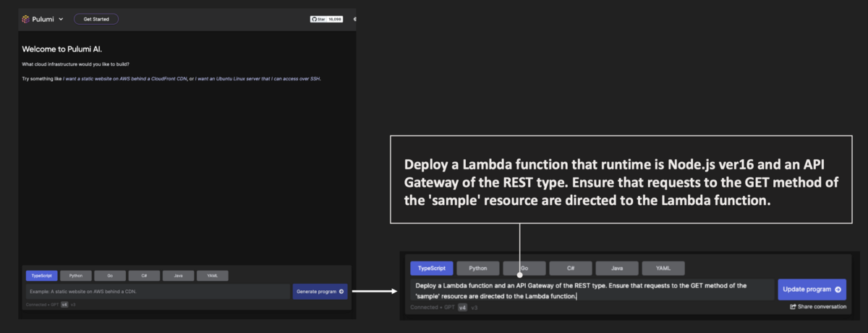Screen dimensions: 868x333
Task: Click the Generate program button
Action: pyautogui.click(x=320, y=292)
